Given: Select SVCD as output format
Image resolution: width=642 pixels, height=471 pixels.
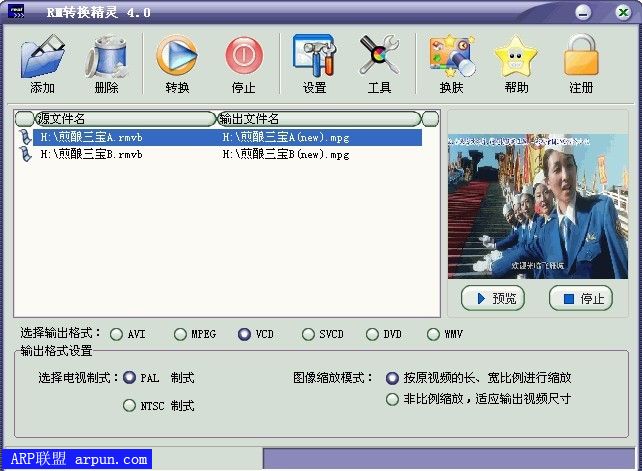Looking at the screenshot, I should (309, 335).
